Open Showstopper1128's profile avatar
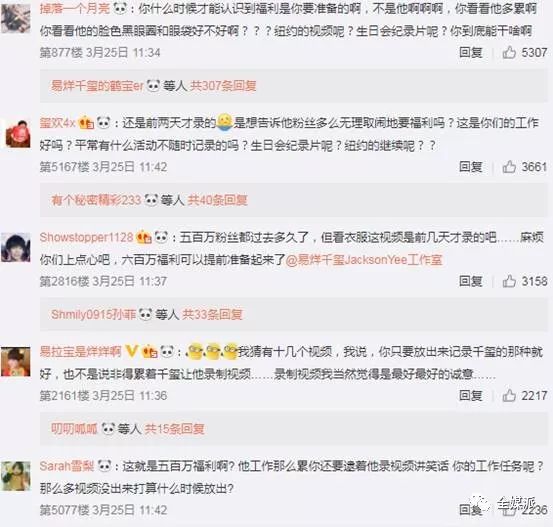Viewport: 553px width, 527px height. 16,247
